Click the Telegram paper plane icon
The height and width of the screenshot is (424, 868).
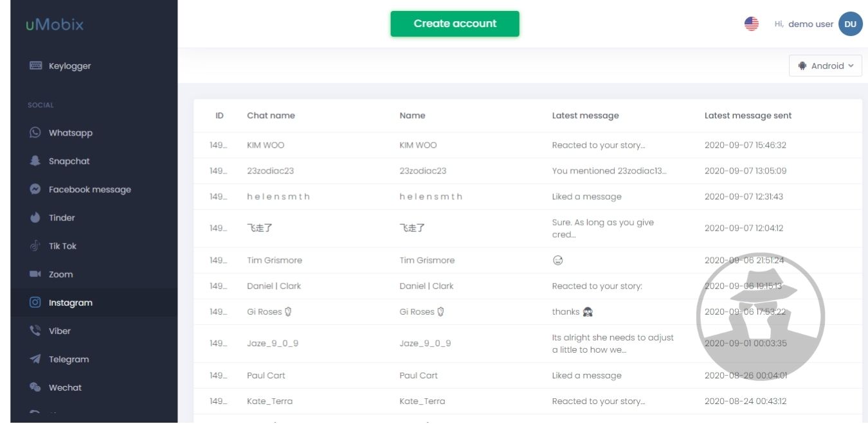(x=35, y=358)
